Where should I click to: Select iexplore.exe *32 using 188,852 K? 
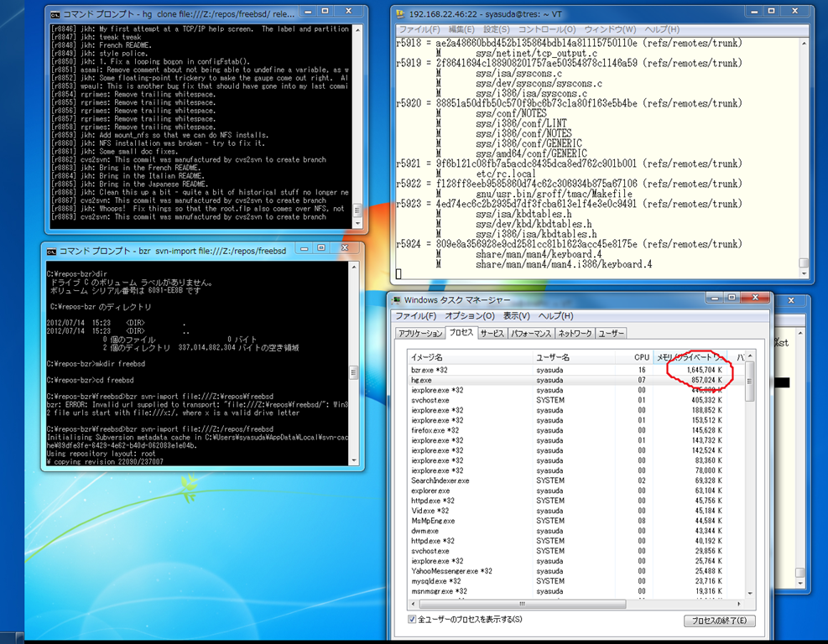575,410
